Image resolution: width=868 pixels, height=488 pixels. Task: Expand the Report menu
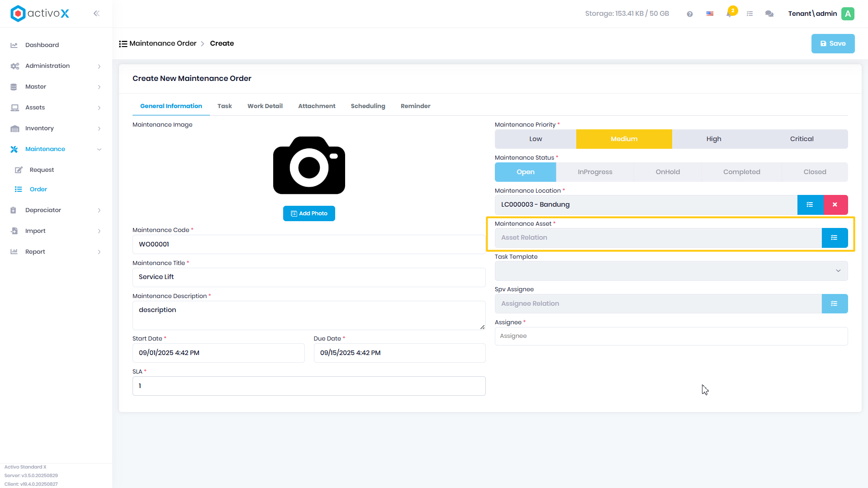pos(99,252)
